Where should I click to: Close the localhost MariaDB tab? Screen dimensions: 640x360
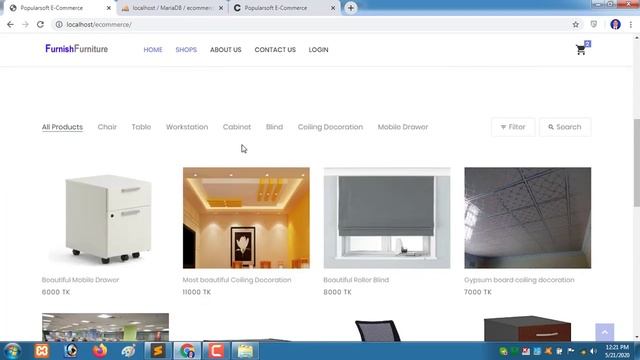click(x=221, y=8)
